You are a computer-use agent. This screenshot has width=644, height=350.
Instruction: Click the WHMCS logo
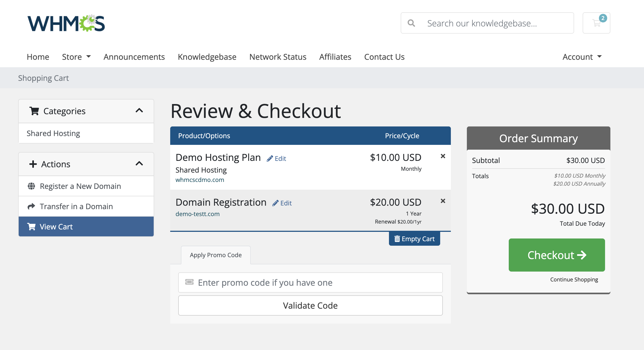(66, 23)
